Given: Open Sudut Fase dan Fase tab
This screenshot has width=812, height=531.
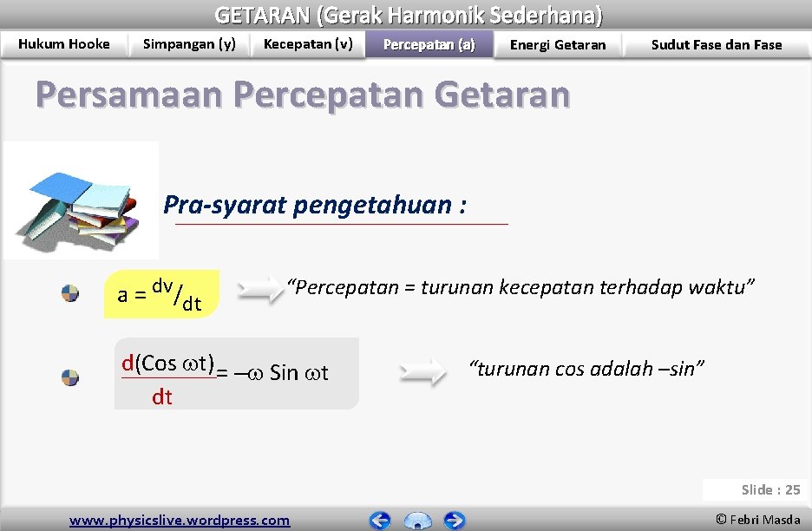Looking at the screenshot, I should point(717,44).
